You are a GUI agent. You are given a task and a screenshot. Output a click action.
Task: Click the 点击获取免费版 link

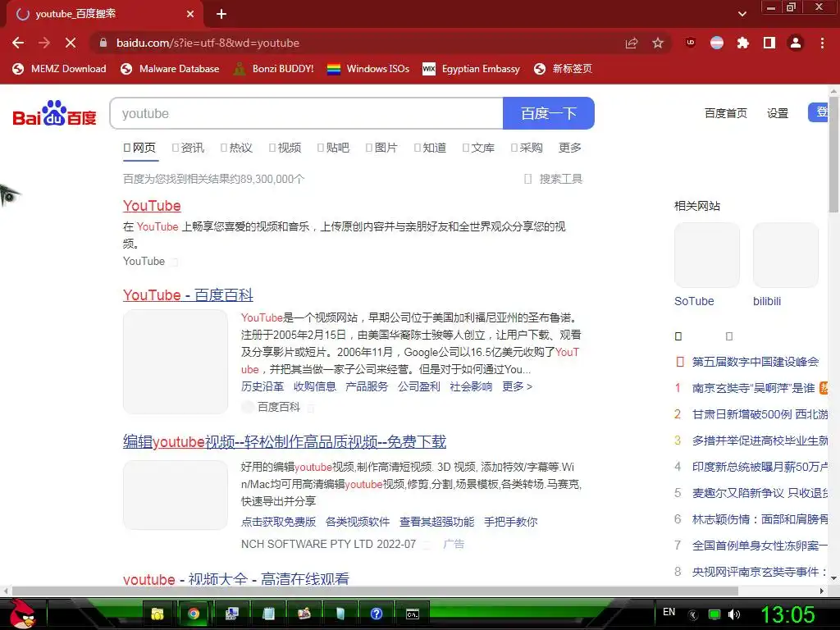(x=279, y=522)
